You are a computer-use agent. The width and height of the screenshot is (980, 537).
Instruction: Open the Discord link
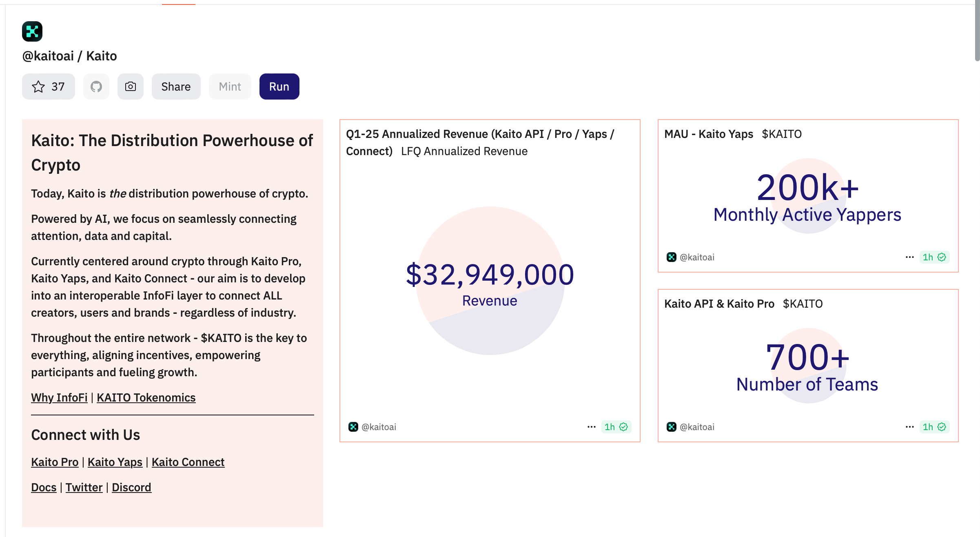tap(131, 487)
